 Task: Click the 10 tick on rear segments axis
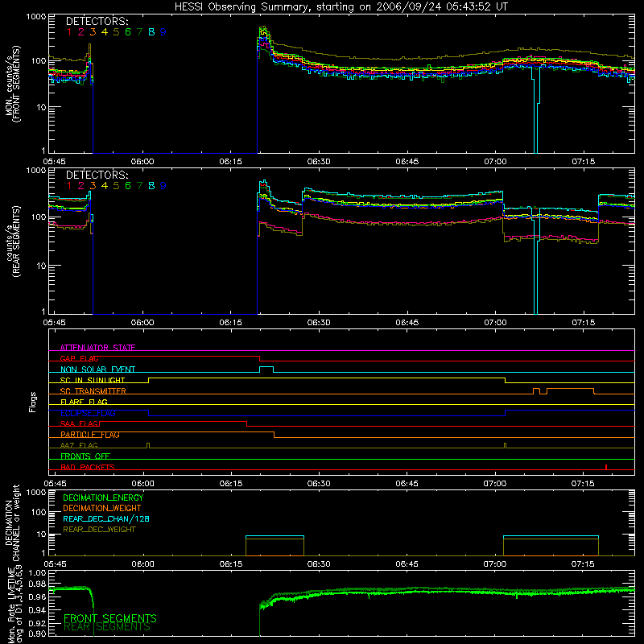pyautogui.click(x=41, y=266)
